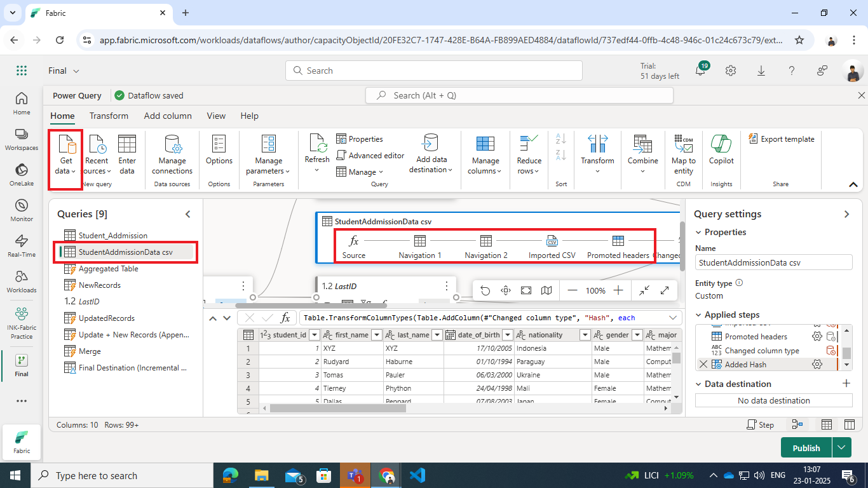This screenshot has width=868, height=488.
Task: Sort descending Z to A
Action: 561,155
